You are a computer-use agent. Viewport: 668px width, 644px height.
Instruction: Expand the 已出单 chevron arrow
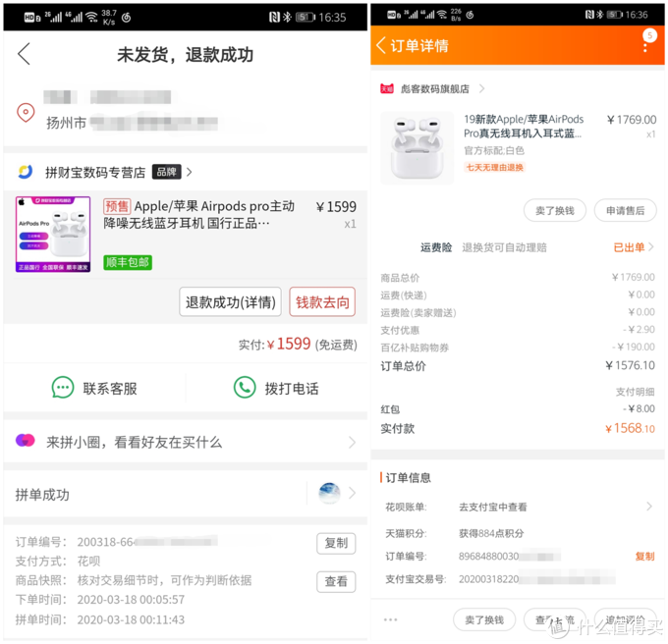651,247
